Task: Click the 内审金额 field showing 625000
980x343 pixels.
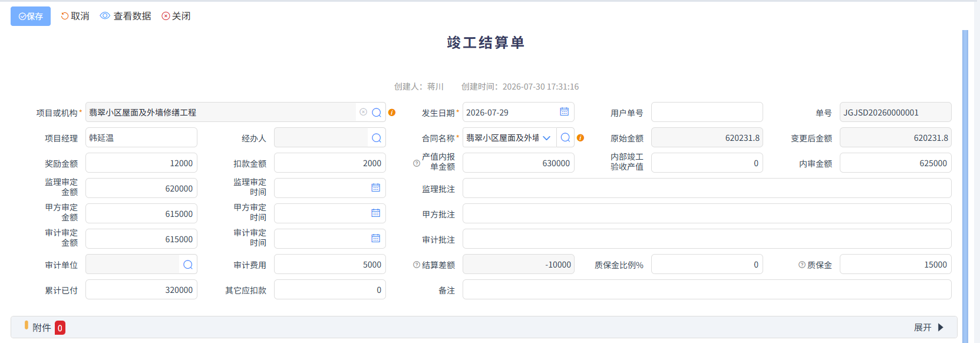Action: click(896, 163)
